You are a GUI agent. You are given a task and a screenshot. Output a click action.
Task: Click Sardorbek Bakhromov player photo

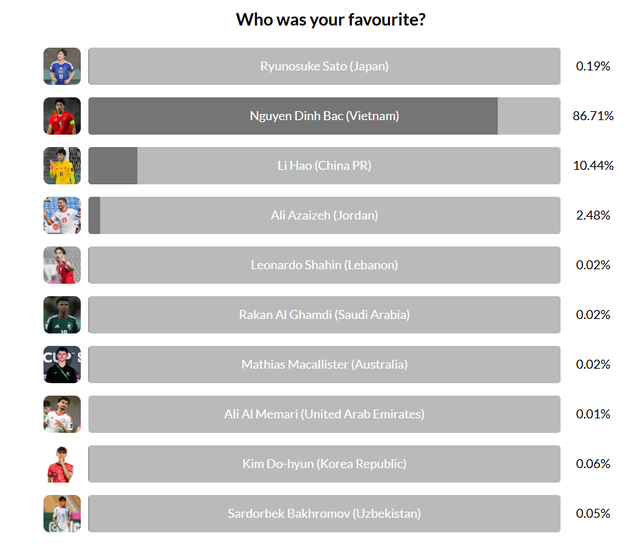pyautogui.click(x=62, y=513)
